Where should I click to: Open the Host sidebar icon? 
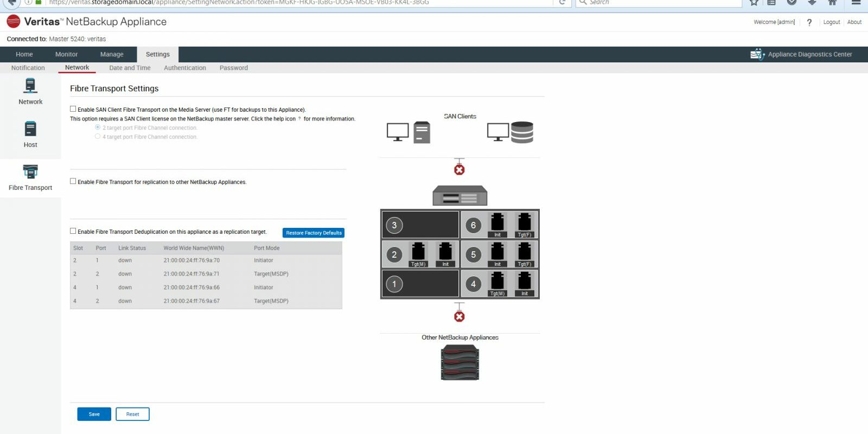point(30,129)
